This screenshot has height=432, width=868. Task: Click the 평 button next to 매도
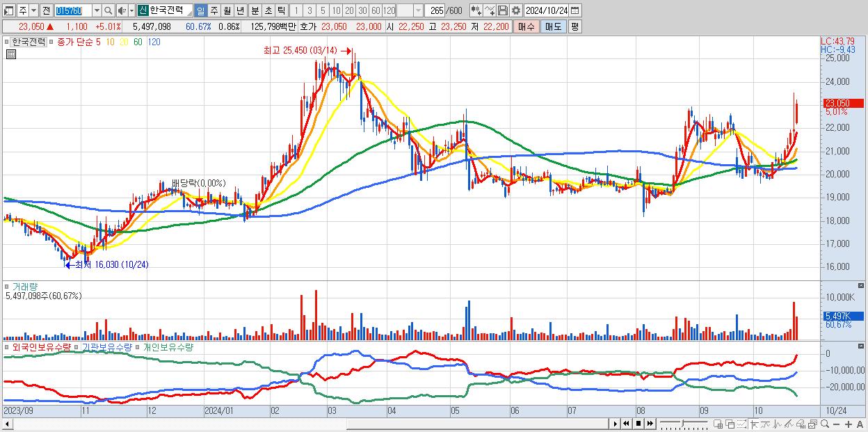pos(574,26)
